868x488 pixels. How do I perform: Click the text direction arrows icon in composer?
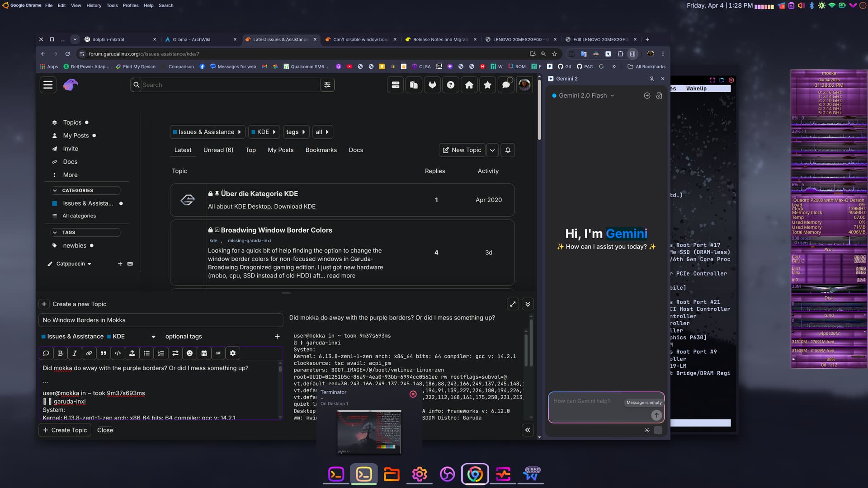175,353
